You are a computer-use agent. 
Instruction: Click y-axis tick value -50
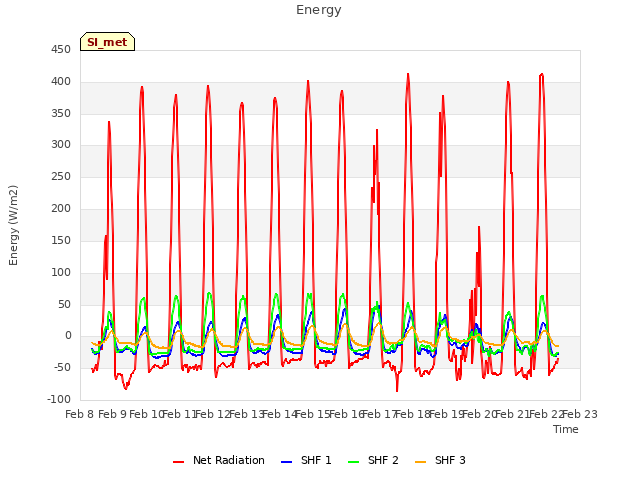[x=61, y=367]
